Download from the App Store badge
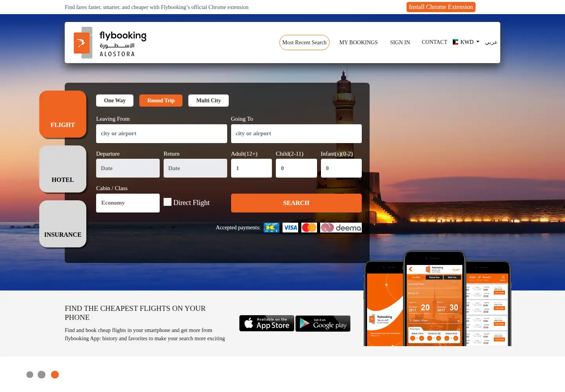 pos(267,323)
